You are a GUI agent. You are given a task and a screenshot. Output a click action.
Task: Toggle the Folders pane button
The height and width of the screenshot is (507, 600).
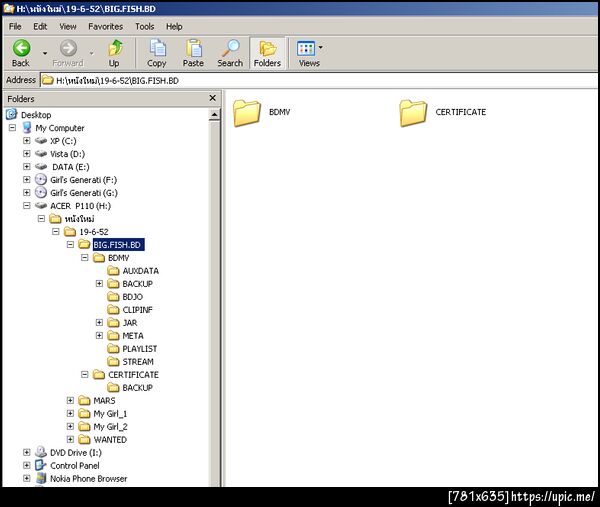[267, 53]
